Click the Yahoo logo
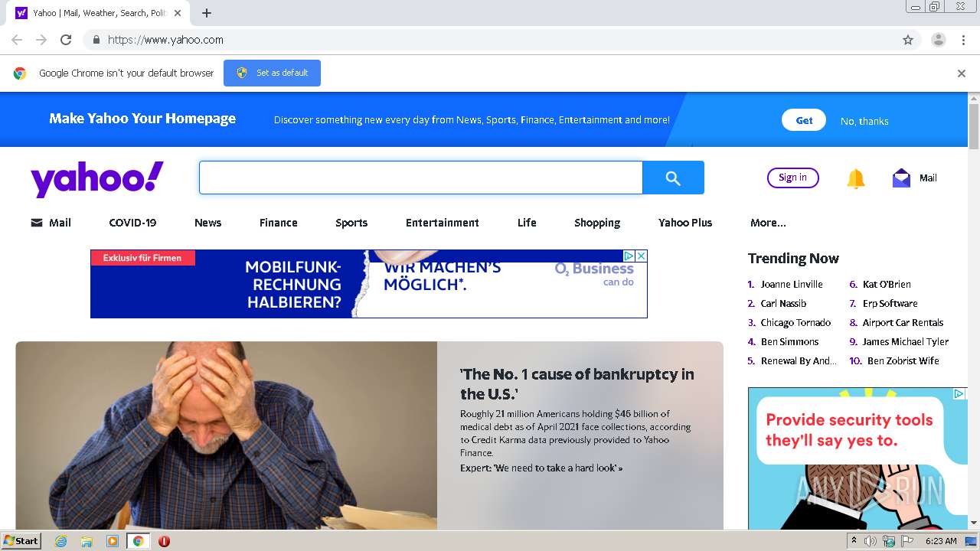This screenshot has width=980, height=551. [x=97, y=179]
